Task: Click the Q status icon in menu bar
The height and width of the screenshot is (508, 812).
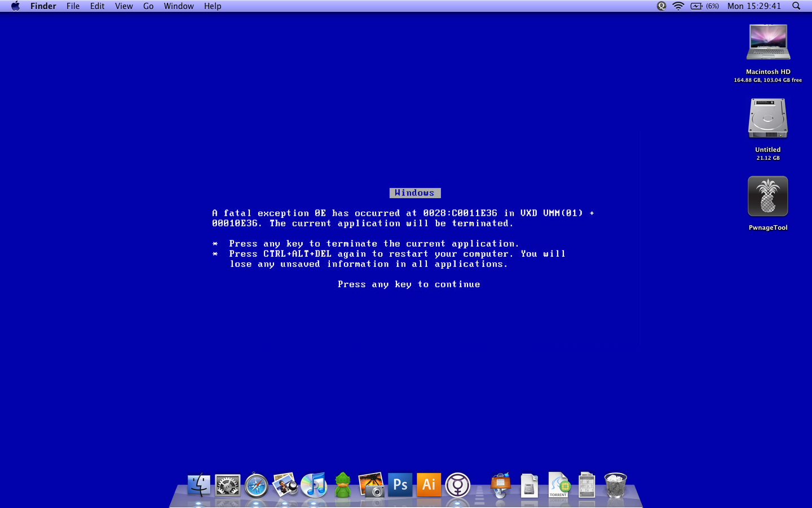Action: (x=661, y=6)
